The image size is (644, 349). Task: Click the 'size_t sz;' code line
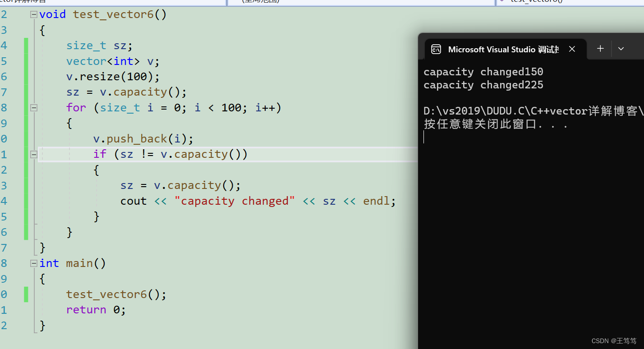tap(99, 46)
